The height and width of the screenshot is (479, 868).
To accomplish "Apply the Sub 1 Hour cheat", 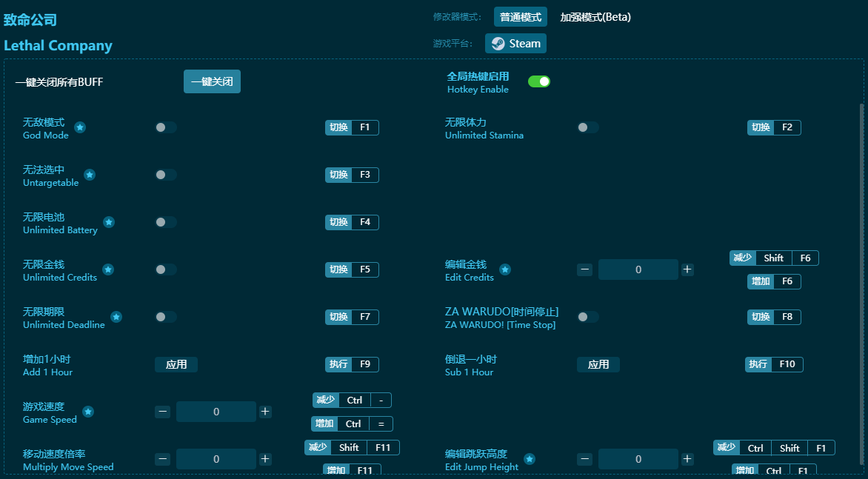I will pos(598,364).
